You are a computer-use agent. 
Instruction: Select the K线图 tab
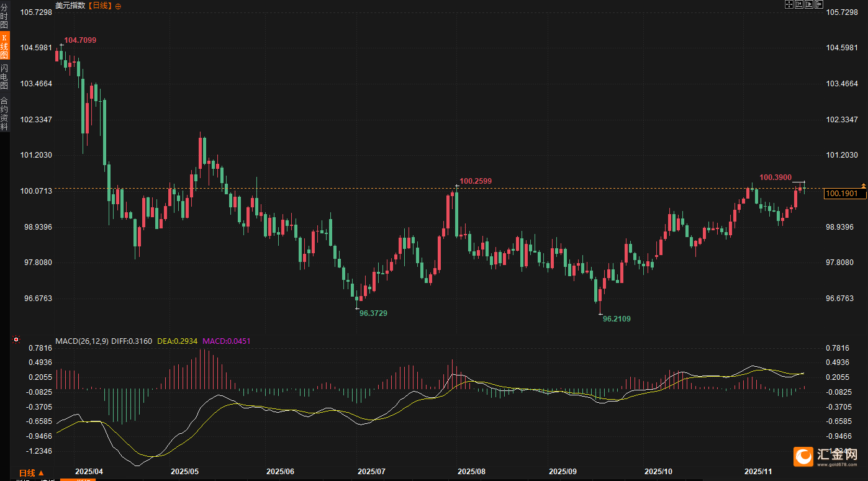4,46
